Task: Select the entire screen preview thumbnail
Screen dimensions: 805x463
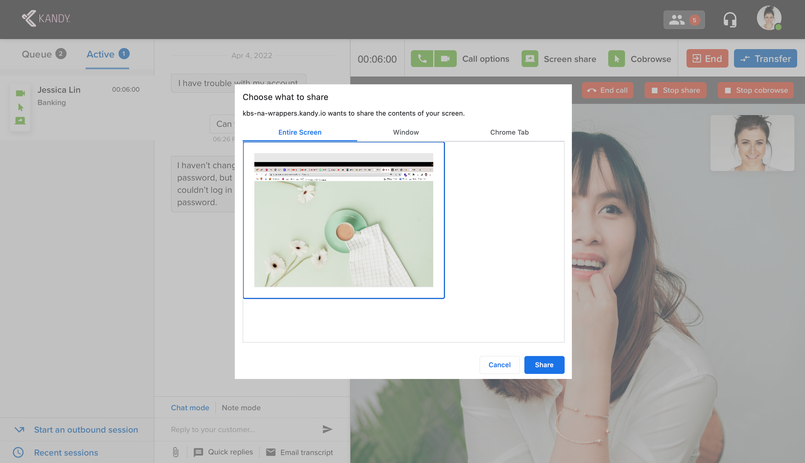Action: pos(343,220)
